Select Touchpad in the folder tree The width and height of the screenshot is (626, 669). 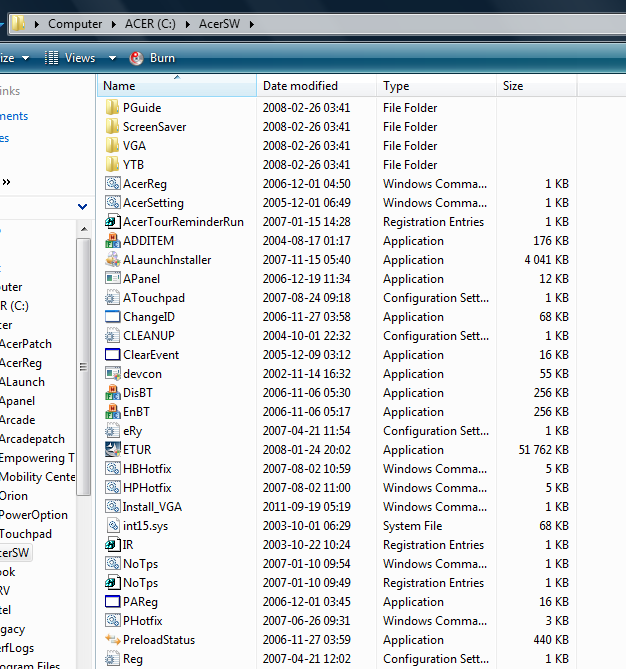tap(26, 534)
